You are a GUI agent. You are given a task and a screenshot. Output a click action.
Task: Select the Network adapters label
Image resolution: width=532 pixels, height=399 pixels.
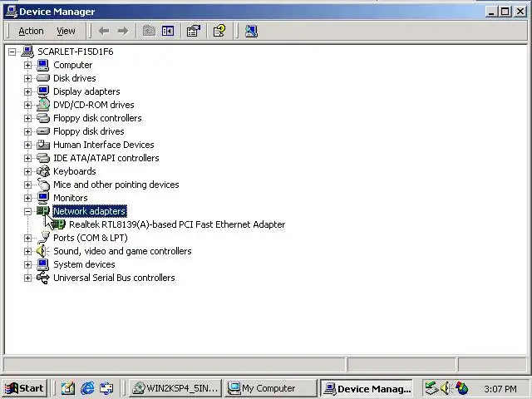(x=90, y=211)
